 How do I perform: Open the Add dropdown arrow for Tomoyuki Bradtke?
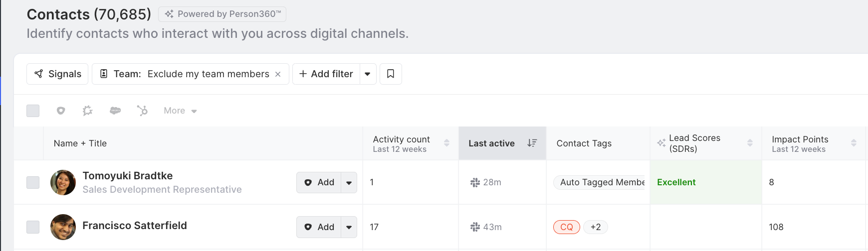[349, 183]
